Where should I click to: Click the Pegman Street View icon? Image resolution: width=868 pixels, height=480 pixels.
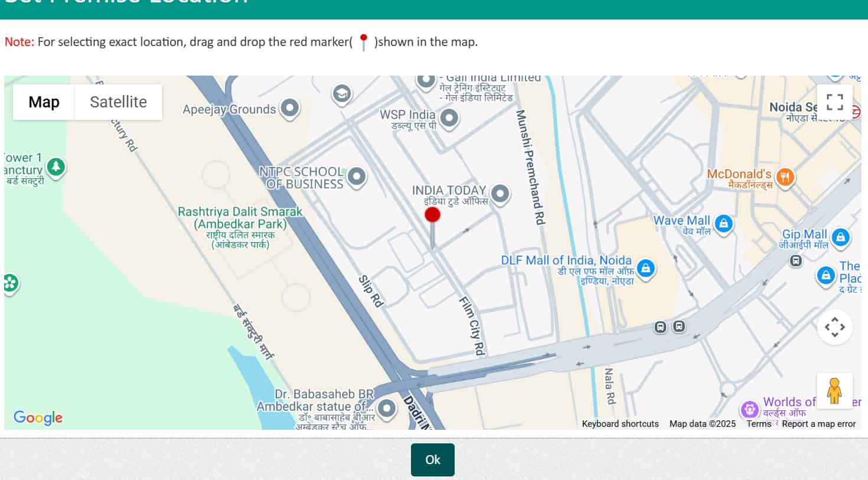click(x=834, y=391)
